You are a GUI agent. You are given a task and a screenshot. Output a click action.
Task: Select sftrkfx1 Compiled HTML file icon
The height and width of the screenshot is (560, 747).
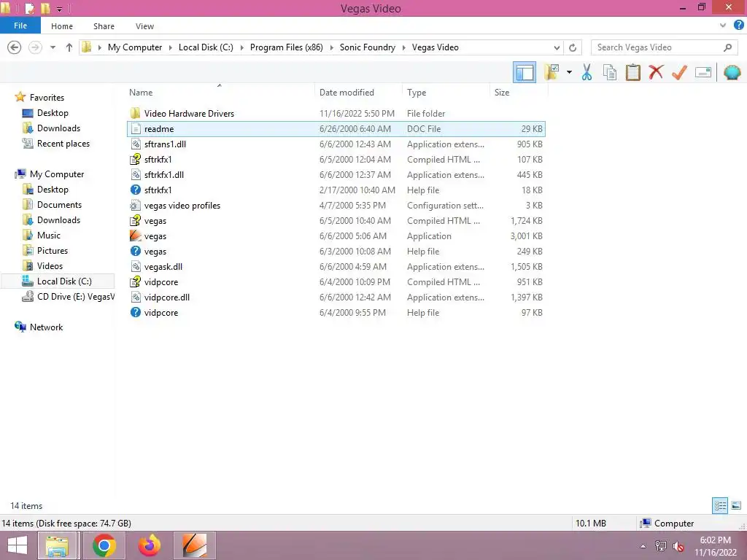click(136, 159)
